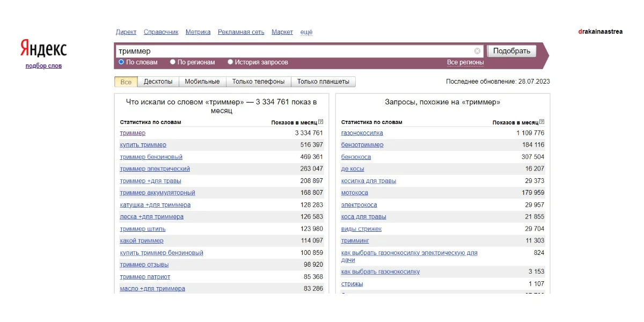The height and width of the screenshot is (322, 644).
Task: Select the По словам radio option
Action: point(121,62)
